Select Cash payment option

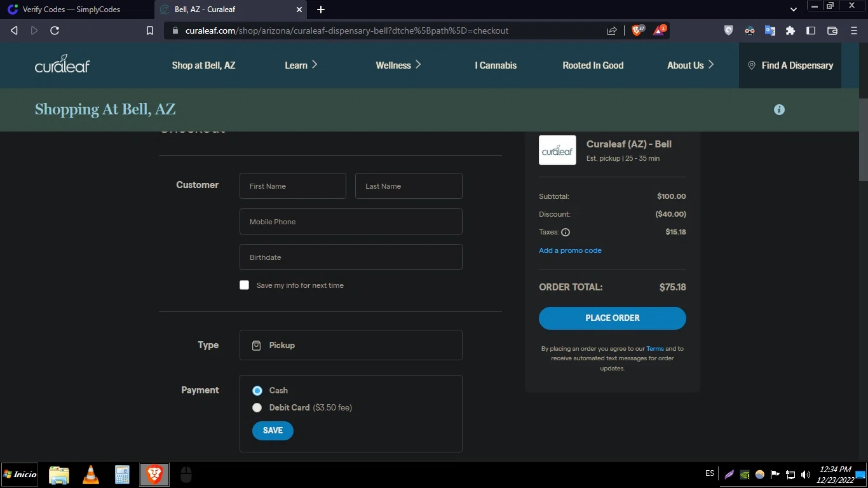pos(257,391)
